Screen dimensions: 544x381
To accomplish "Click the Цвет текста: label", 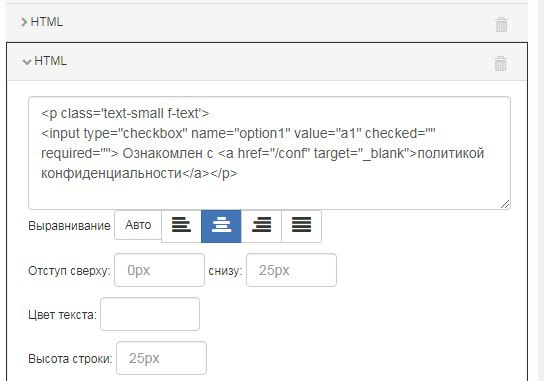I will pyautogui.click(x=62, y=315).
